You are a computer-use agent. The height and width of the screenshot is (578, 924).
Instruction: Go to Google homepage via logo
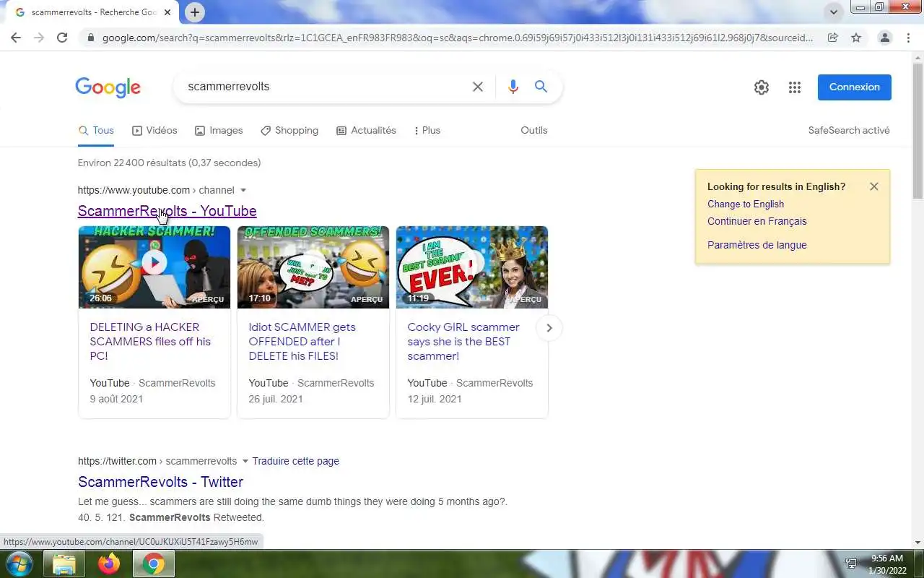(108, 87)
